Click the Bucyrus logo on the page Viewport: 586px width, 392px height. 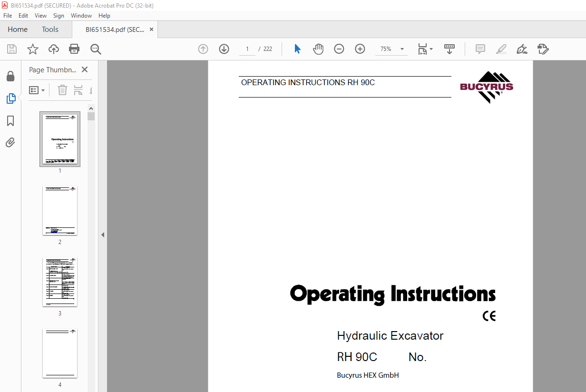[x=487, y=87]
